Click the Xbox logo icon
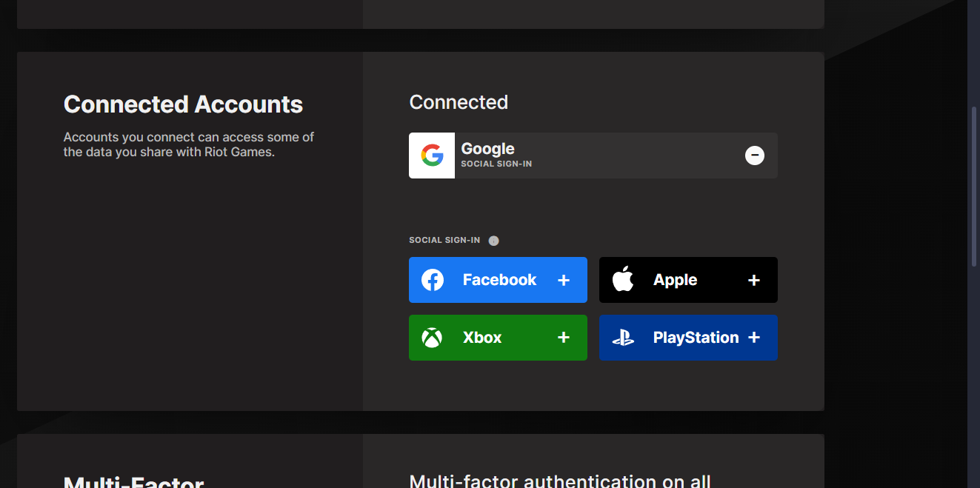The height and width of the screenshot is (488, 980). click(x=432, y=338)
